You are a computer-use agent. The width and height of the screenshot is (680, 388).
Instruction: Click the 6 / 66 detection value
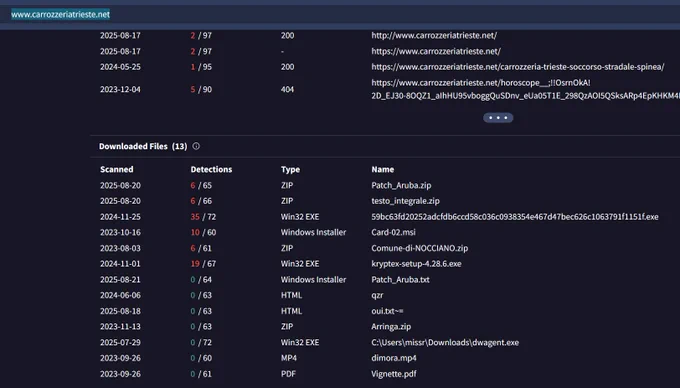click(x=201, y=201)
